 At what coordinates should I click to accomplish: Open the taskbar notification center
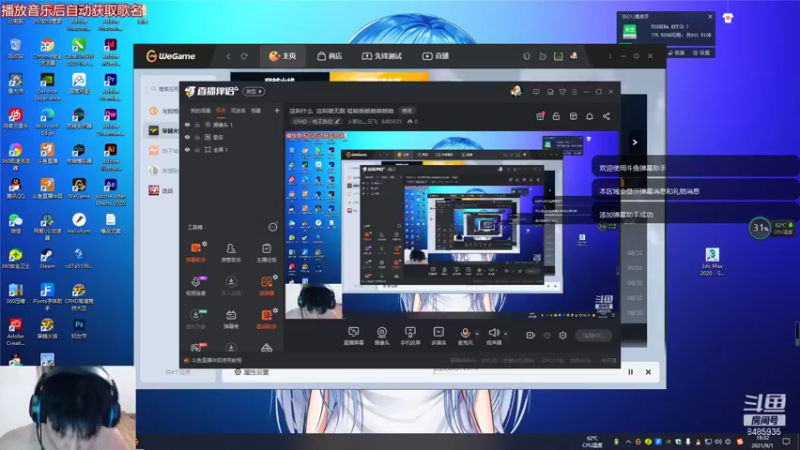click(786, 441)
